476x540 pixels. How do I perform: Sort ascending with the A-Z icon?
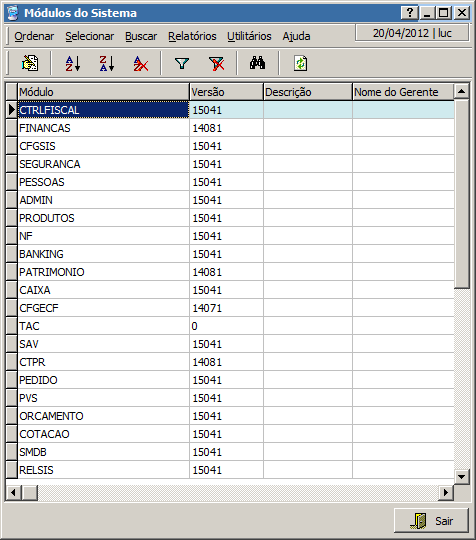pos(73,63)
